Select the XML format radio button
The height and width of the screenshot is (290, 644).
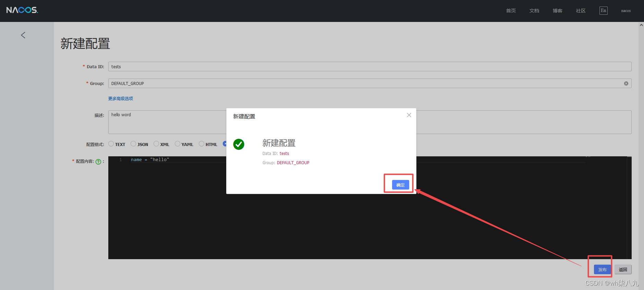tap(156, 144)
